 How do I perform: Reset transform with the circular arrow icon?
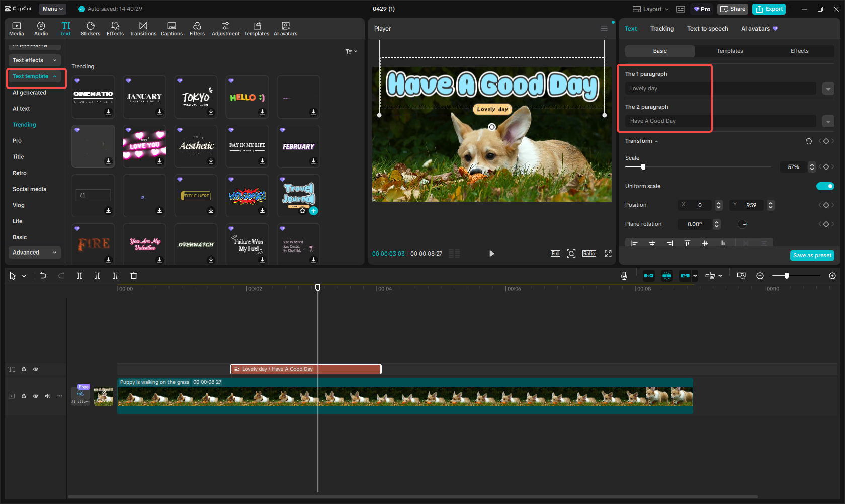[808, 141]
